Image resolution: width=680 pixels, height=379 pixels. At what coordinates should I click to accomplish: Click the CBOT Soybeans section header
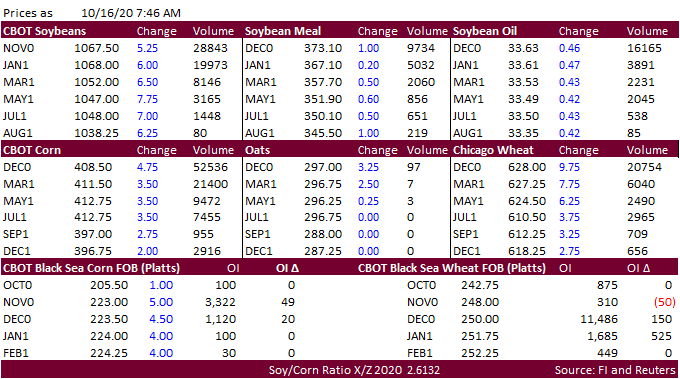click(x=45, y=31)
